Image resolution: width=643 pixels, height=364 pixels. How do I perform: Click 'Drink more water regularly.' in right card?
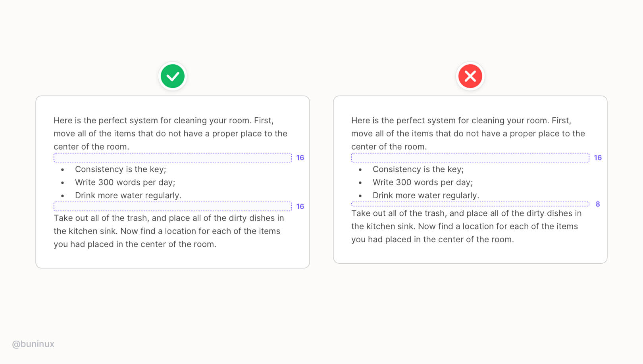426,195
